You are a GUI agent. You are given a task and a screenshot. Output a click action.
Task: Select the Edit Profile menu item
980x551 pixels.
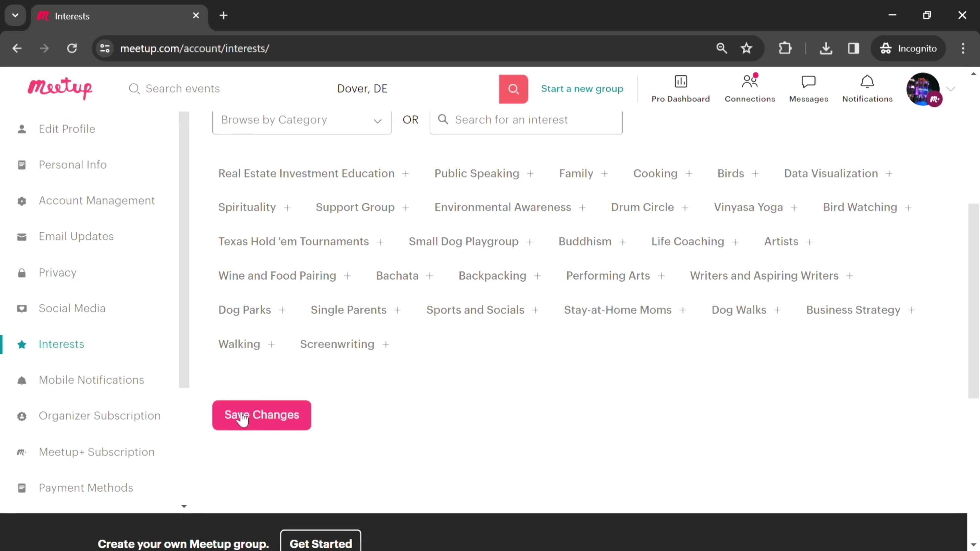coord(67,129)
